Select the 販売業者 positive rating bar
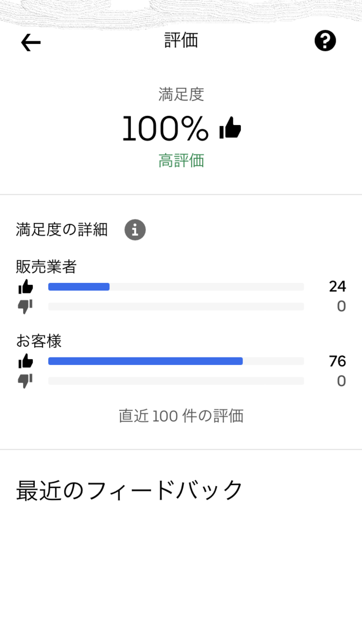The image size is (362, 644). (x=176, y=287)
